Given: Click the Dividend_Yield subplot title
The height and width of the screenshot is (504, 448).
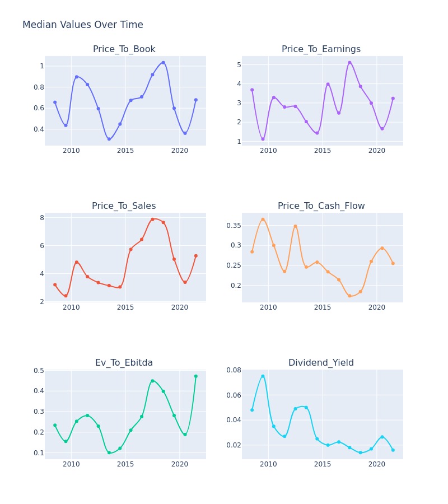Looking at the screenshot, I should point(321,362).
